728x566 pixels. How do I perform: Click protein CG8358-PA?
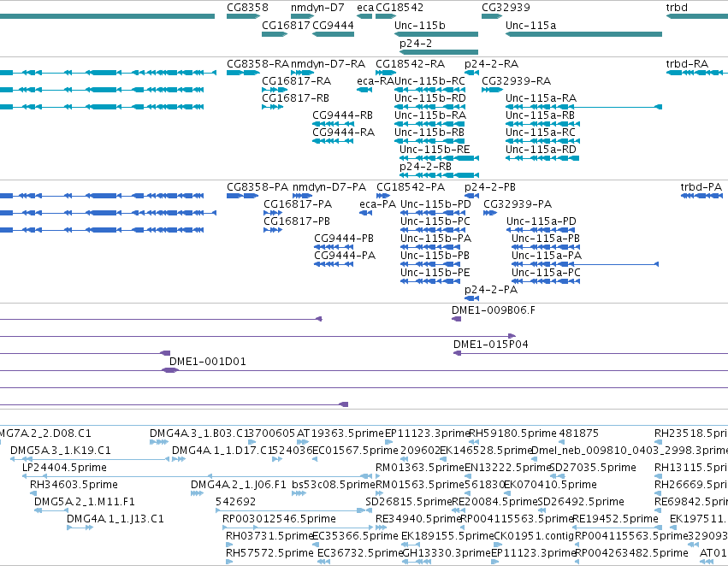(x=257, y=187)
